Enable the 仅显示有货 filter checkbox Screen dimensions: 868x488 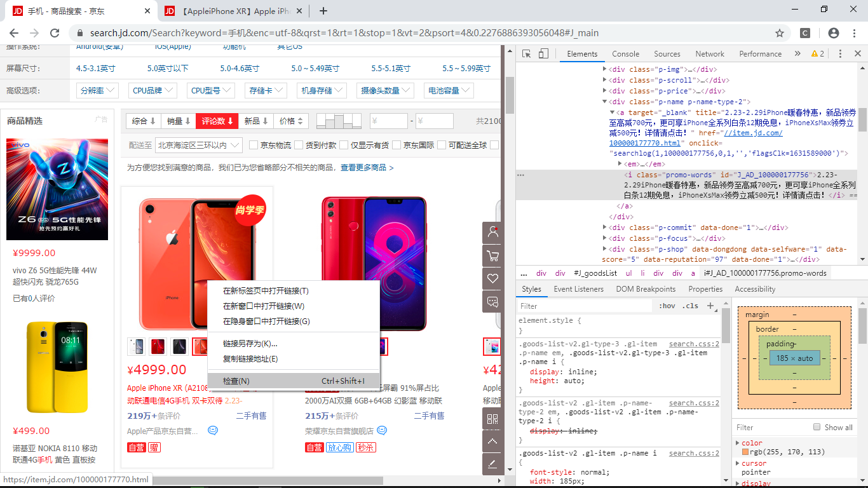click(343, 144)
